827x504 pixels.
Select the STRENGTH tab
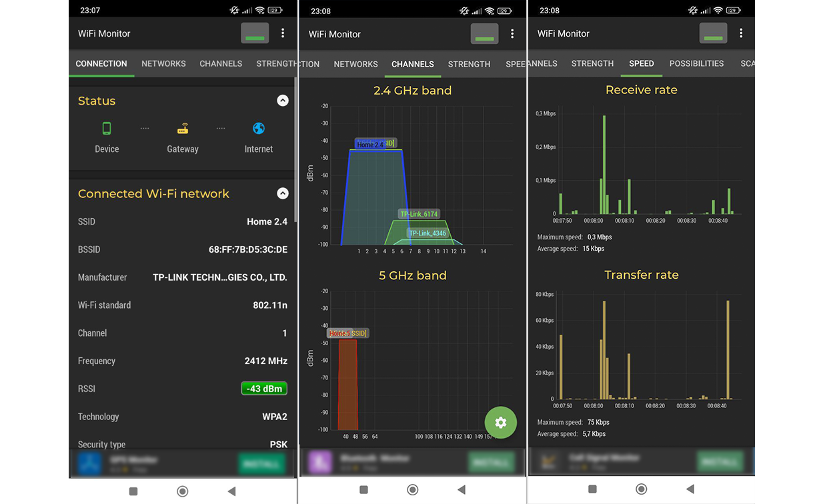pyautogui.click(x=592, y=63)
